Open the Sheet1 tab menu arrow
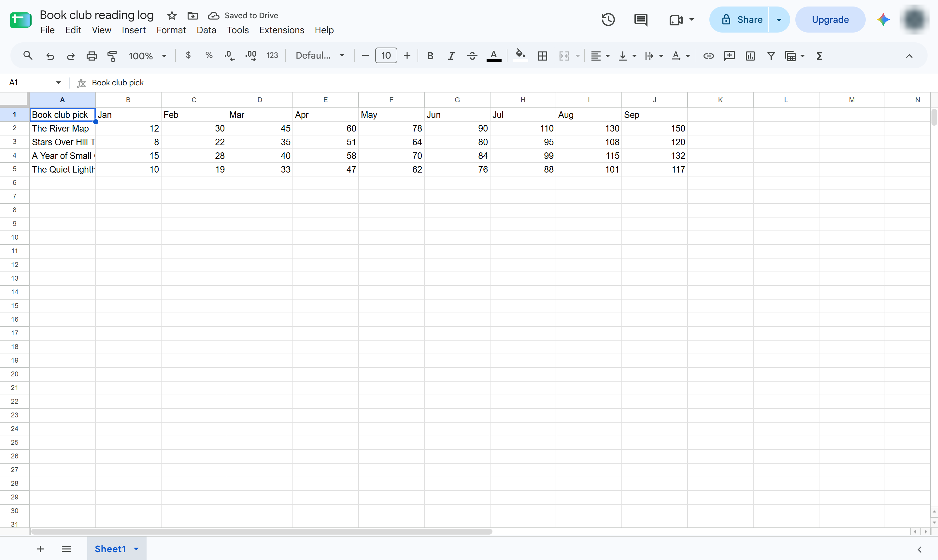938x560 pixels. 136,549
